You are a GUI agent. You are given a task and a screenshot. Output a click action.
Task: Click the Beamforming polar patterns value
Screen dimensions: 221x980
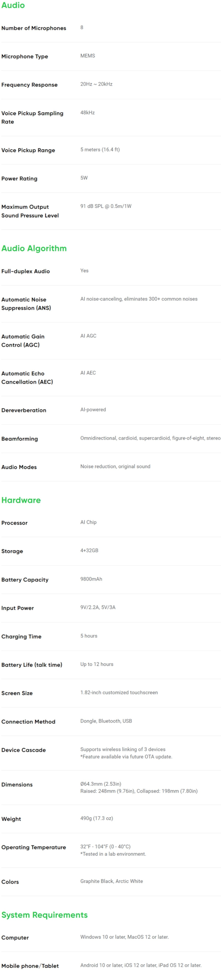click(150, 438)
